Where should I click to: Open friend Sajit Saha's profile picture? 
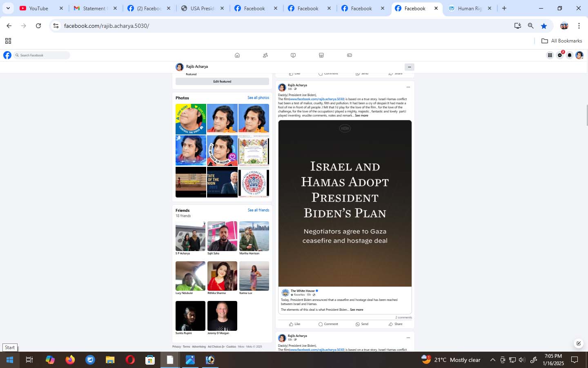pos(222,236)
